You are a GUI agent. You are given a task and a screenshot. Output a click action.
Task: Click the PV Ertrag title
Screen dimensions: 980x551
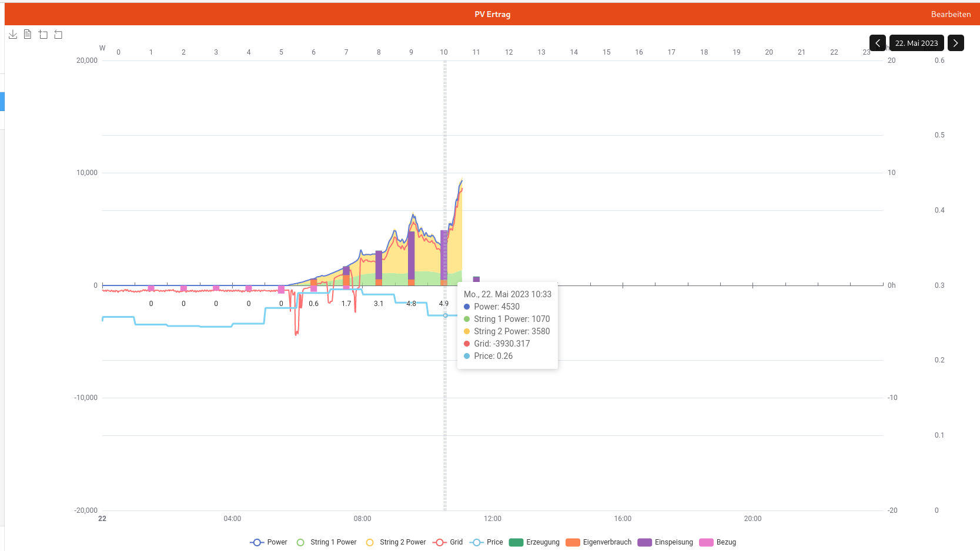tap(492, 14)
